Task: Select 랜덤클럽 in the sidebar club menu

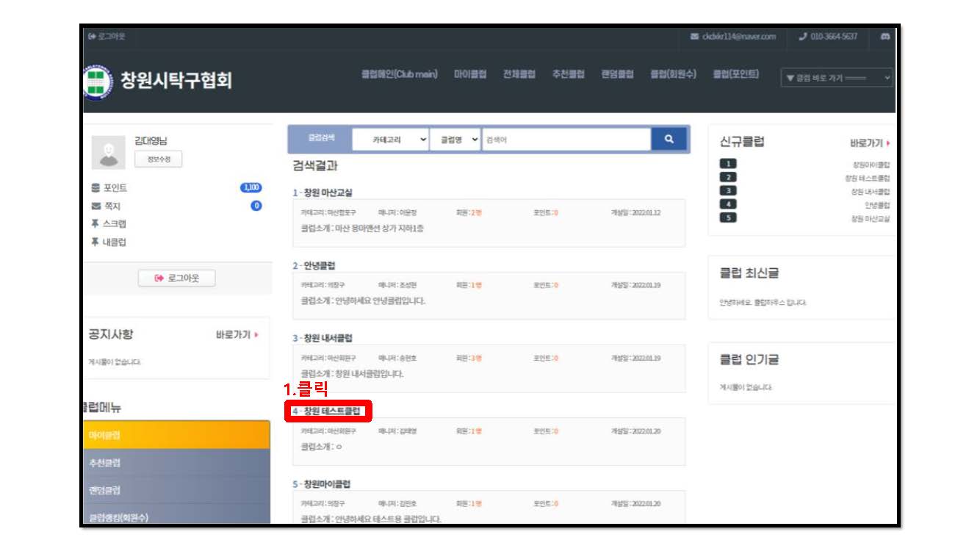Action: (x=176, y=490)
